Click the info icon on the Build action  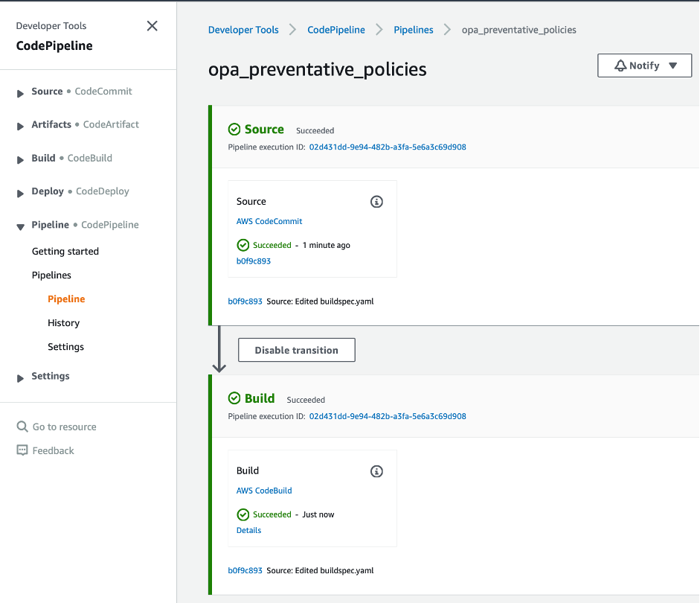(376, 471)
